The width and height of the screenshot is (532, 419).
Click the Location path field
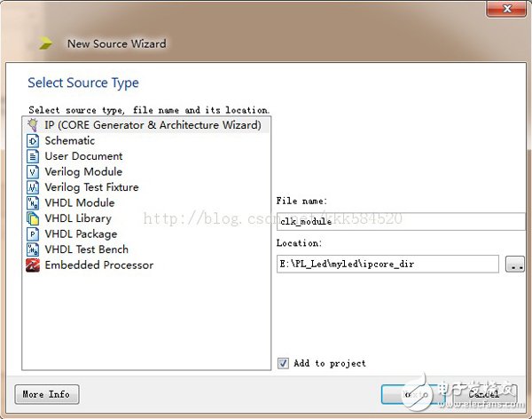(x=387, y=264)
